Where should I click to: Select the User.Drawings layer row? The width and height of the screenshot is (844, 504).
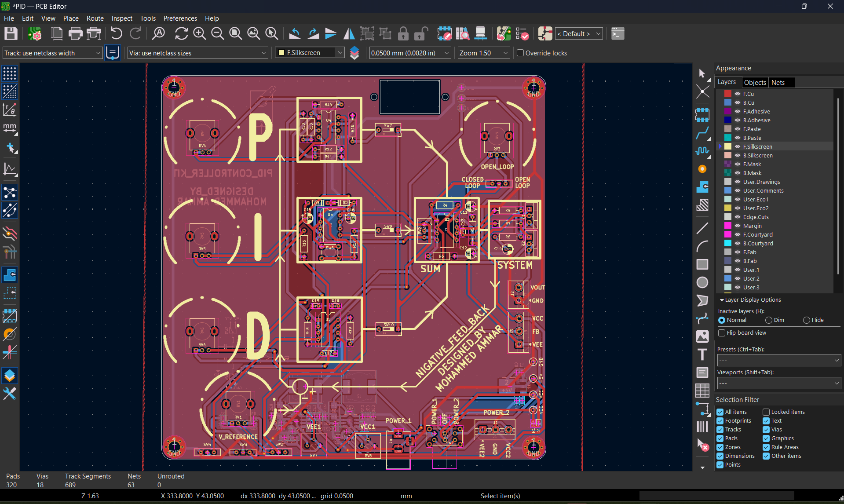tap(775, 182)
